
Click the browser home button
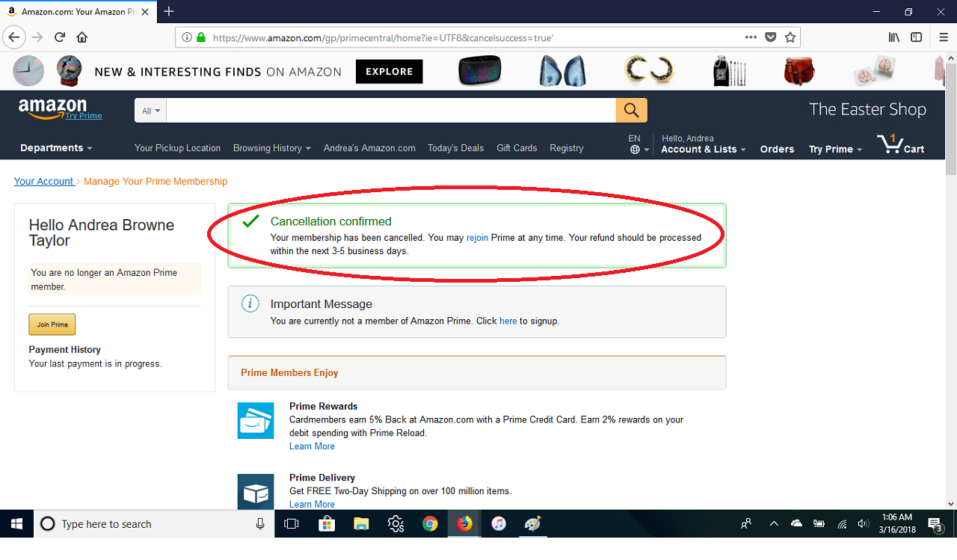tap(82, 37)
